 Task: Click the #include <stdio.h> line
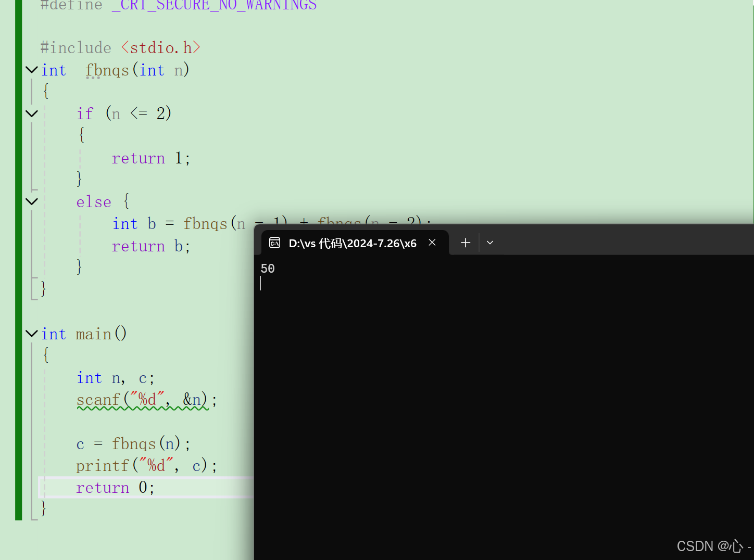[120, 48]
